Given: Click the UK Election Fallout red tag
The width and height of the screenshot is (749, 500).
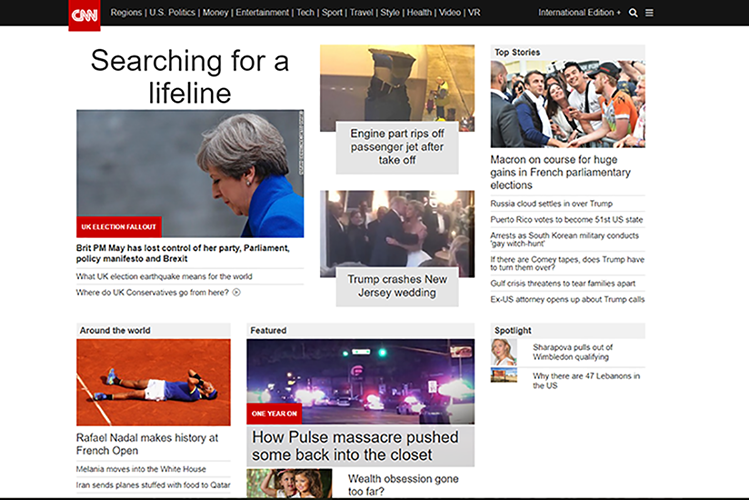Looking at the screenshot, I should pos(119,227).
